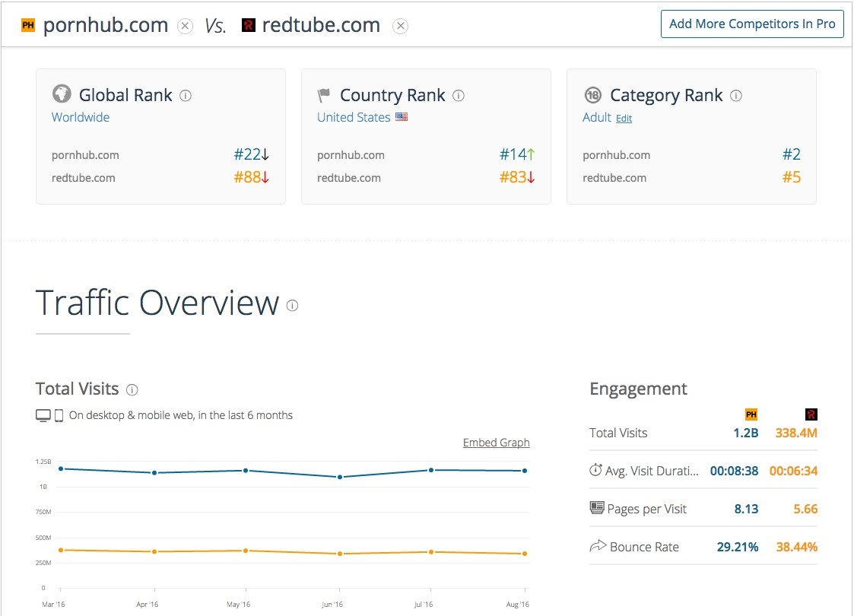Click the Country Rank flag icon

tap(323, 95)
